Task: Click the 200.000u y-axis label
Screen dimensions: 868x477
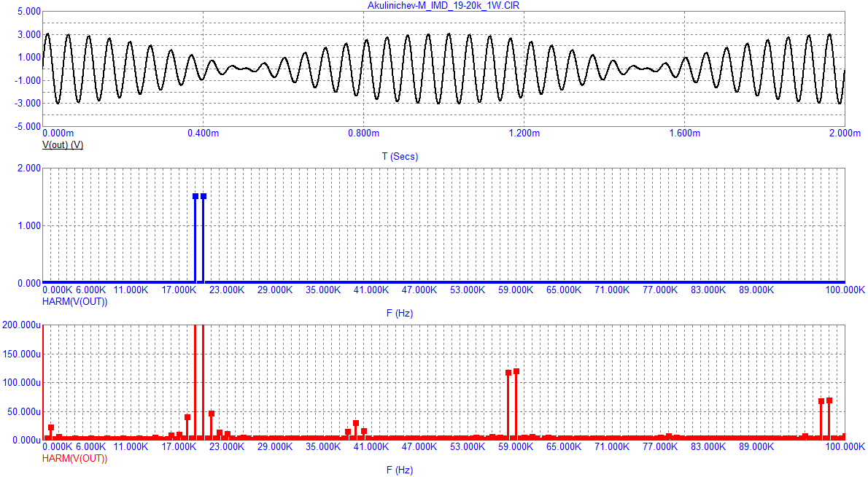Action: pyautogui.click(x=22, y=325)
